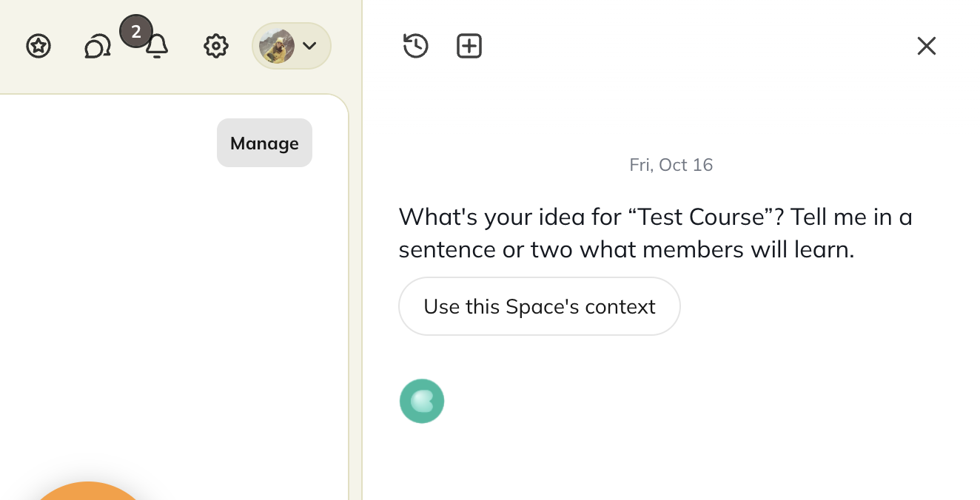Open the chat history clock icon

coord(416,46)
